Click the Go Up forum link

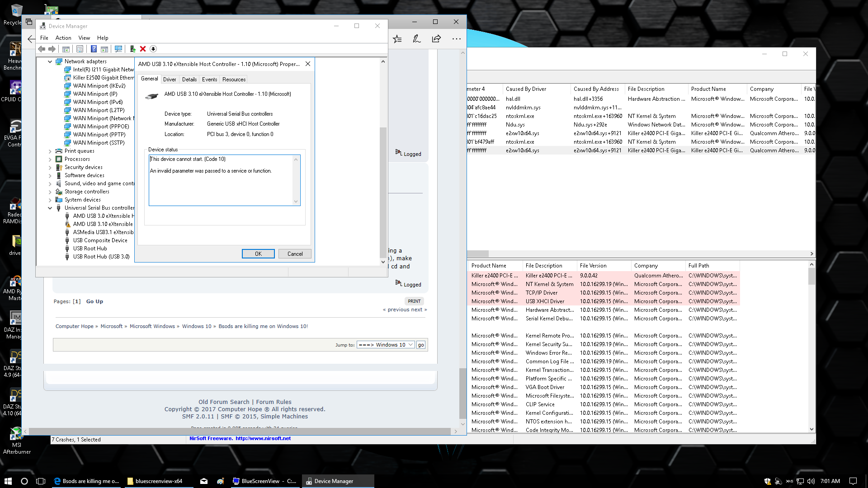click(94, 301)
